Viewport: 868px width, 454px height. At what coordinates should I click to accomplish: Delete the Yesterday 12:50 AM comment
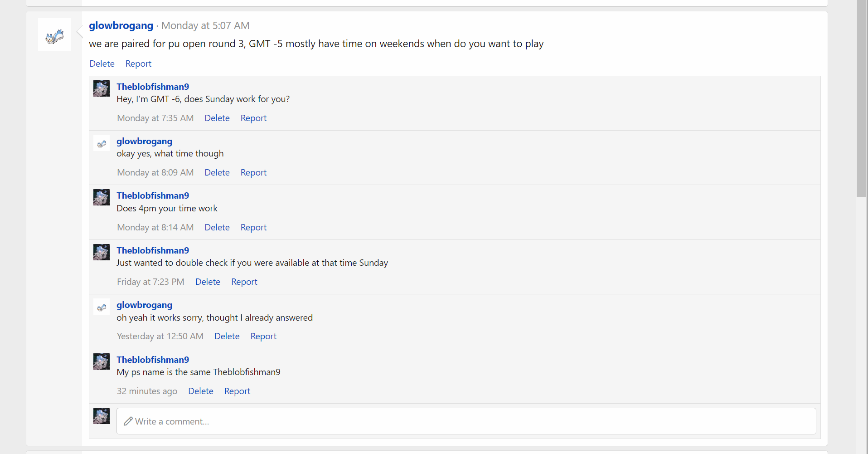(227, 337)
